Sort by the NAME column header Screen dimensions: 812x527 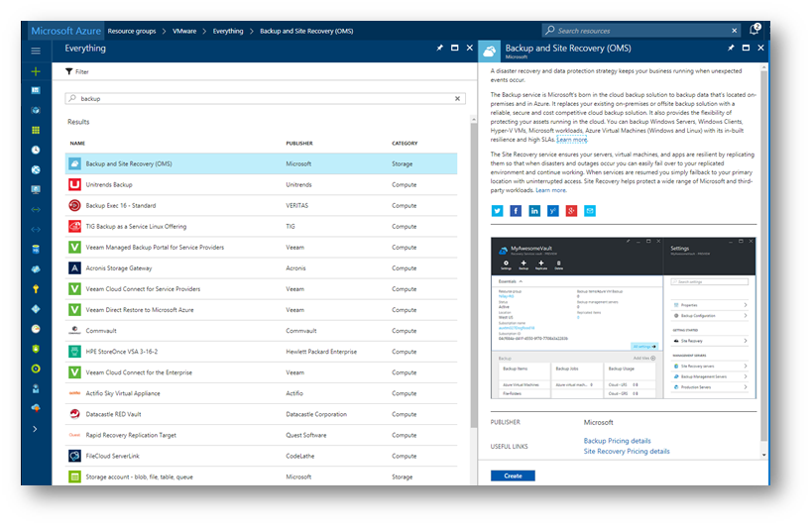pyautogui.click(x=77, y=144)
